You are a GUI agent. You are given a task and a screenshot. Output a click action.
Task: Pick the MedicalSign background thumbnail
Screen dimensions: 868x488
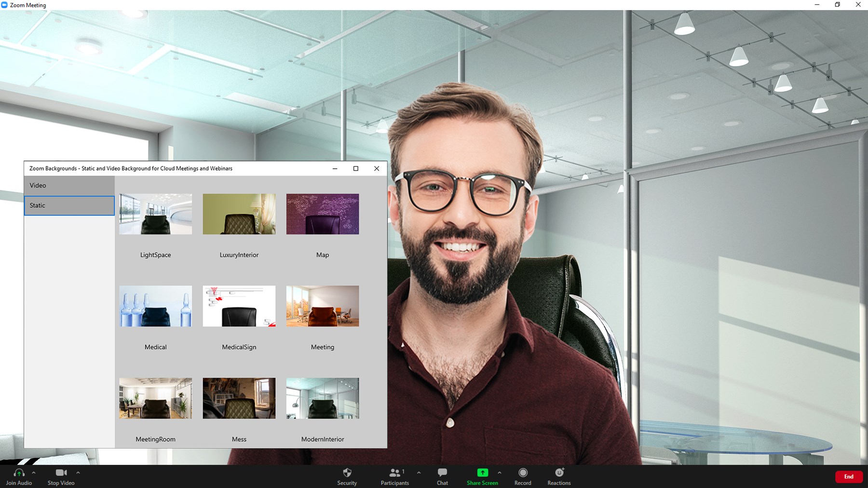(239, 306)
